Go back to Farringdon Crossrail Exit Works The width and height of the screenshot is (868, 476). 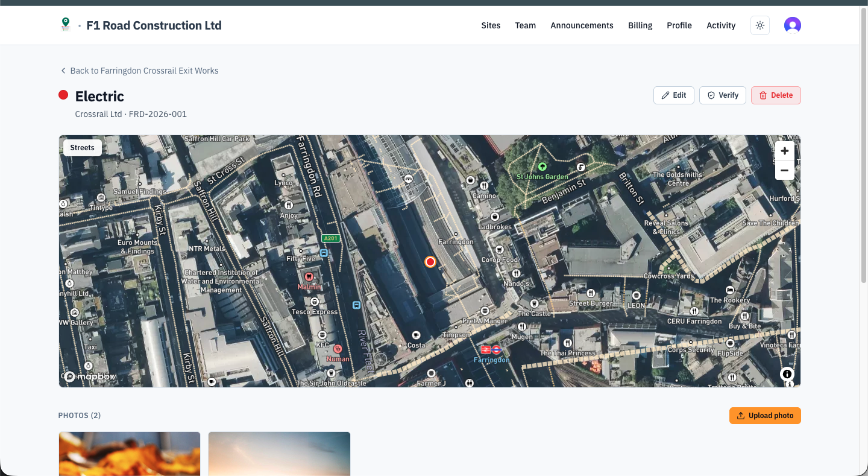pos(139,71)
